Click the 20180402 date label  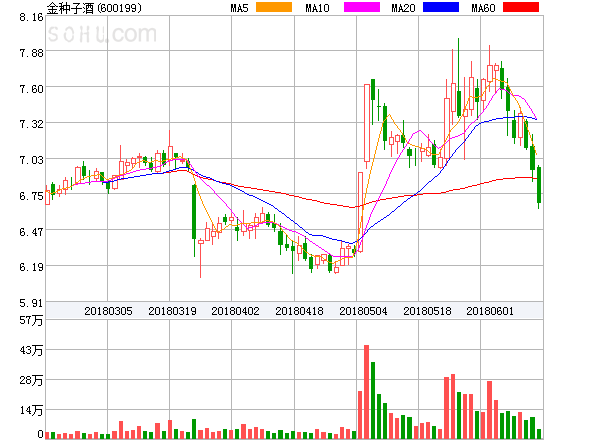(x=235, y=311)
